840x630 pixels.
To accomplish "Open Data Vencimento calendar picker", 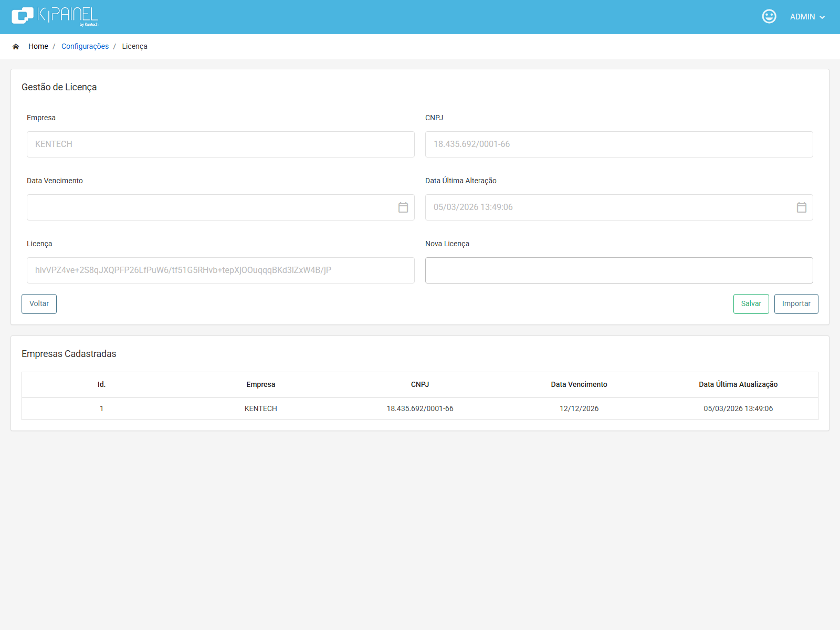I will pos(403,207).
